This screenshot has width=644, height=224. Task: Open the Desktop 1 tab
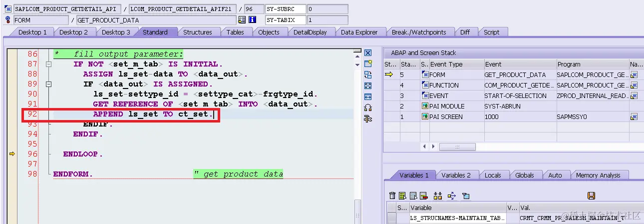pos(32,32)
